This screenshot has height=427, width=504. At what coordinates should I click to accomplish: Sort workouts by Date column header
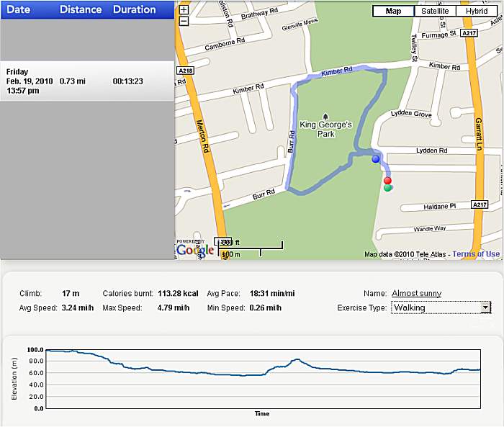point(18,9)
